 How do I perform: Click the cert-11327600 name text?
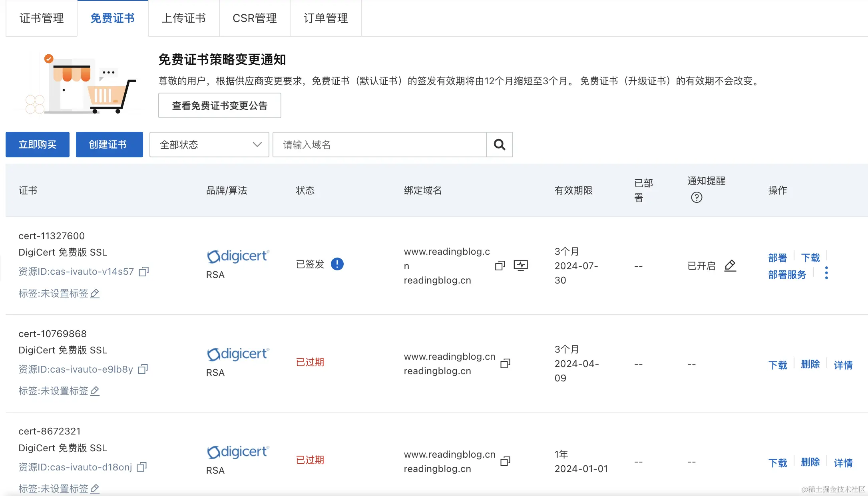coord(52,236)
